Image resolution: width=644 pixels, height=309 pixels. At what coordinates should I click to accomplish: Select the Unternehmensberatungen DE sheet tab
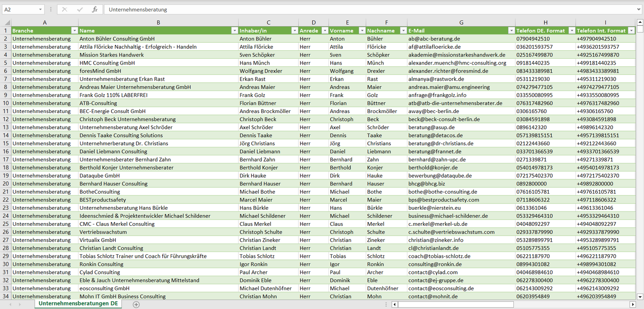(78, 304)
